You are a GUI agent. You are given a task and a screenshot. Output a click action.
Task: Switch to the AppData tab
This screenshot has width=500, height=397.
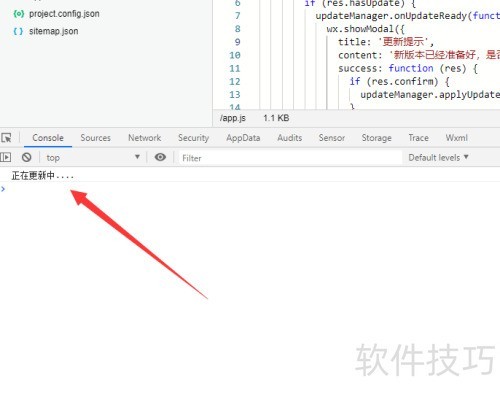click(x=243, y=138)
